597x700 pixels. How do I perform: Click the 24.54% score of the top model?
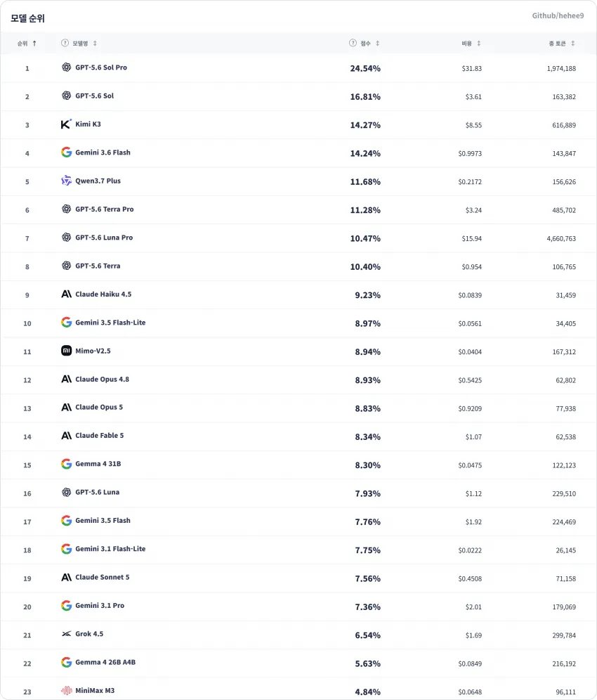tap(365, 68)
